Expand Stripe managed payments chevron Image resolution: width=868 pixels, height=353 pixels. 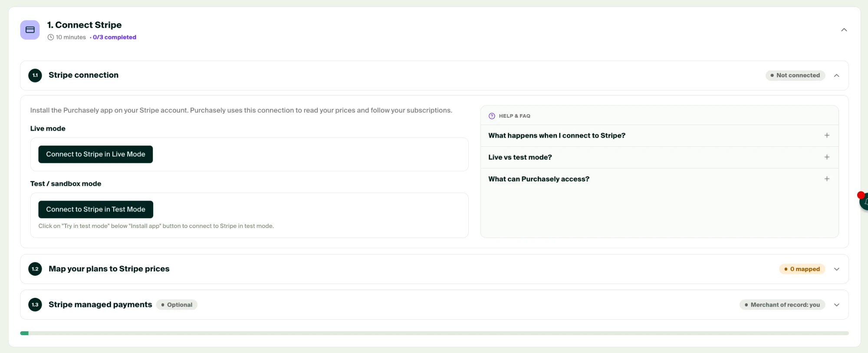pyautogui.click(x=836, y=305)
